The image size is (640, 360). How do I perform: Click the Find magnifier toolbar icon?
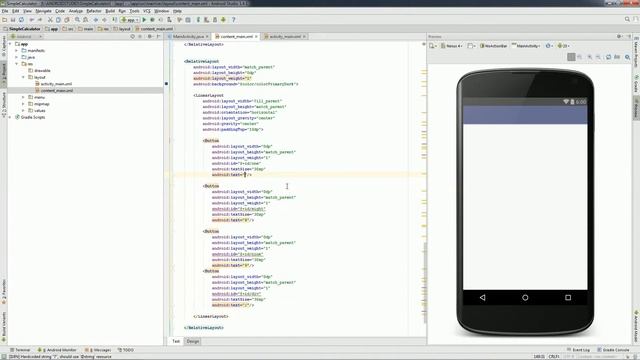(77, 20)
